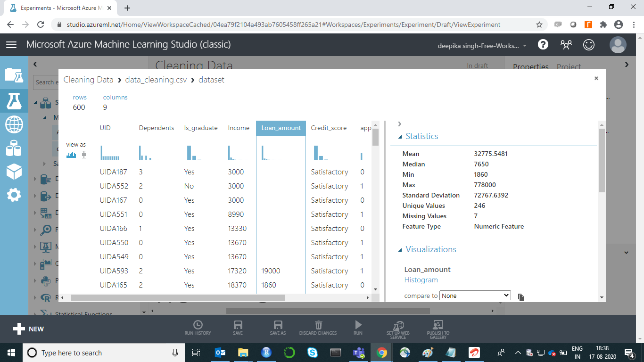Click the Income value 8990

pos(236,214)
